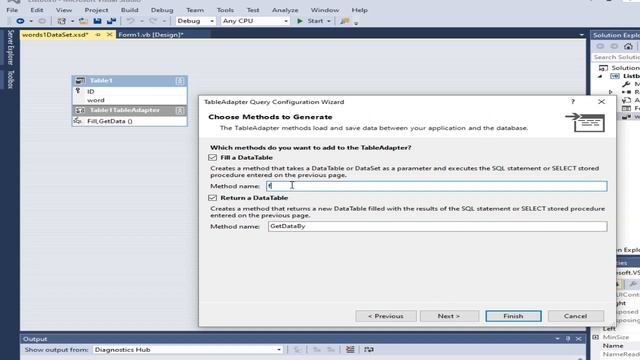This screenshot has width=640, height=360.
Task: Open the Window menu
Action: 324,10
